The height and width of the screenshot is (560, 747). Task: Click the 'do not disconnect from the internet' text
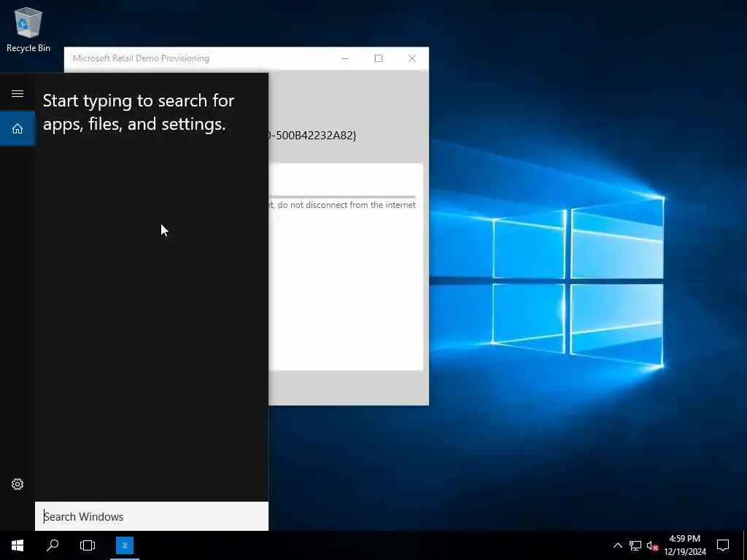coord(347,205)
